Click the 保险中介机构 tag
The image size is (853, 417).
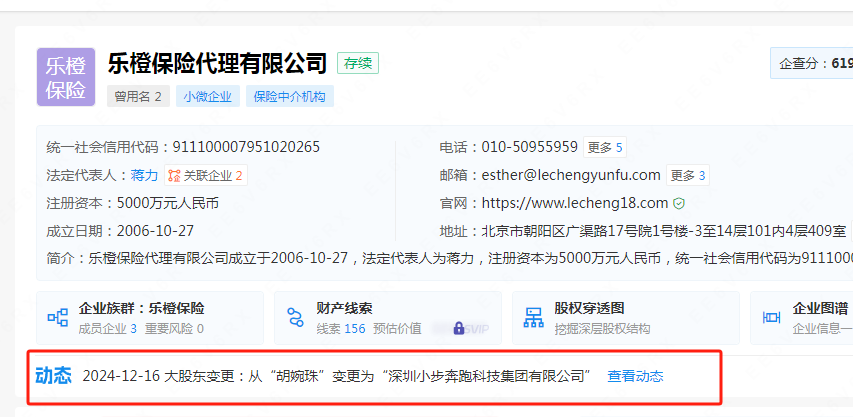click(290, 96)
